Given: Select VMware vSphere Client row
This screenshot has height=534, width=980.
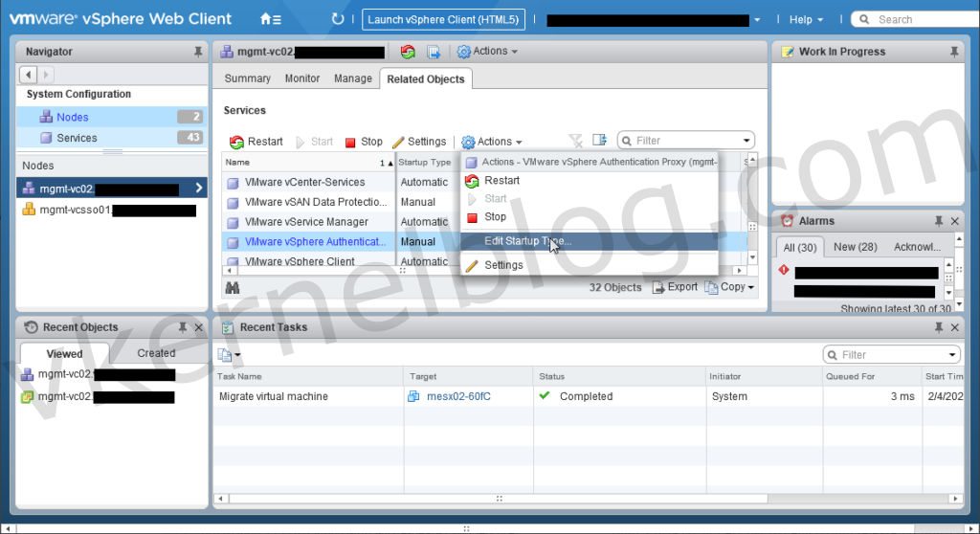Looking at the screenshot, I should [x=309, y=260].
